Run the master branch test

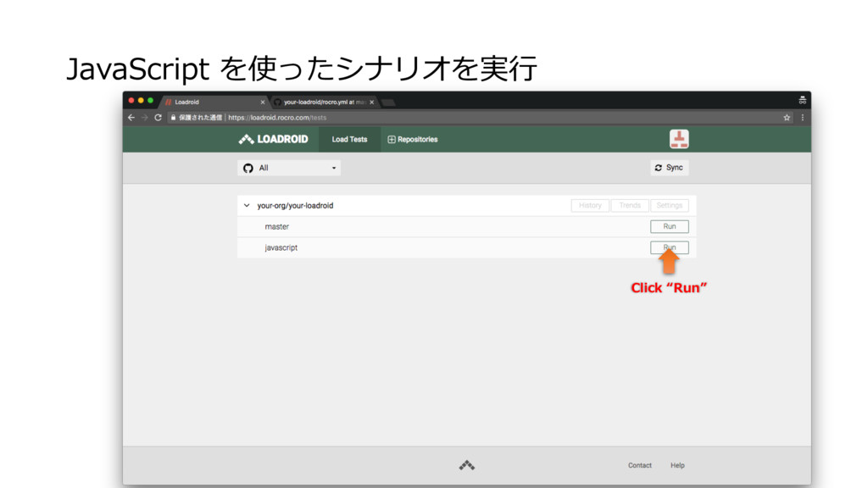click(670, 226)
